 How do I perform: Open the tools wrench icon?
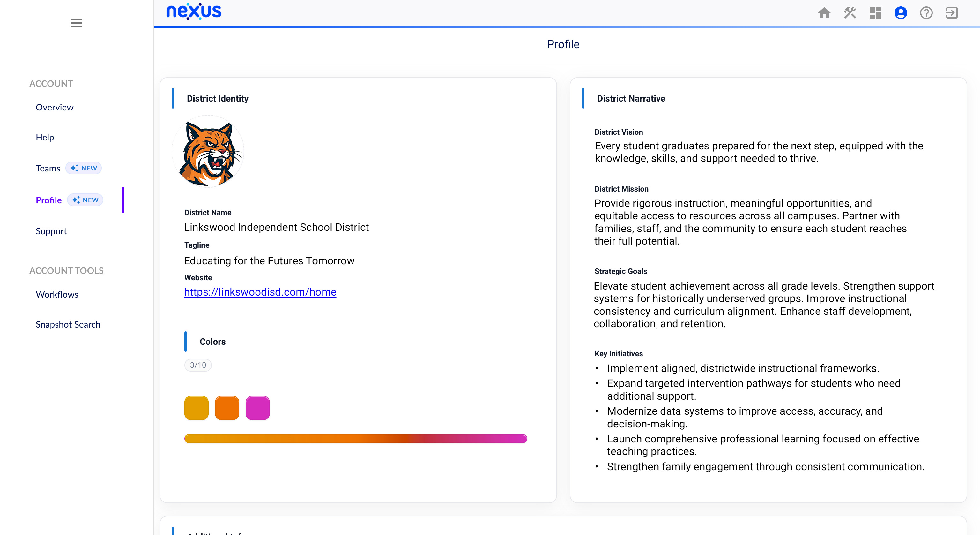point(850,13)
